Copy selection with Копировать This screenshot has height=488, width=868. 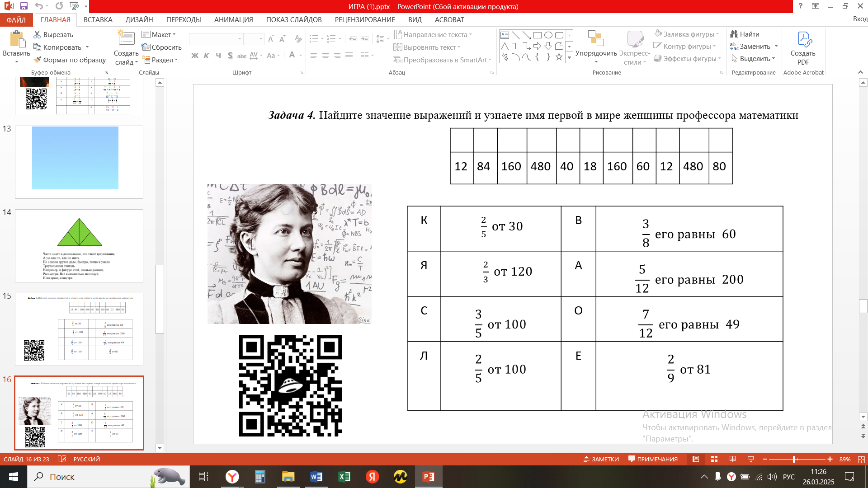pos(57,47)
